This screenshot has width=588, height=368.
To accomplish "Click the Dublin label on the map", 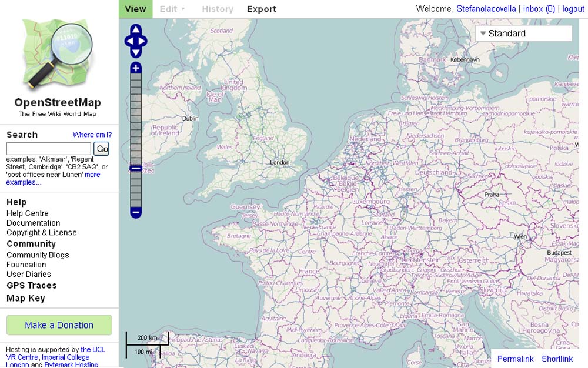I will [x=190, y=118].
